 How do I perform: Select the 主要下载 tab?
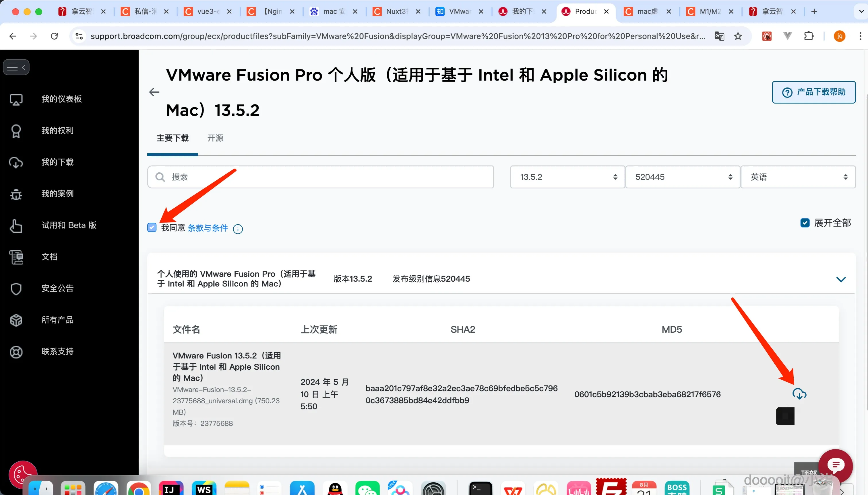[173, 138]
